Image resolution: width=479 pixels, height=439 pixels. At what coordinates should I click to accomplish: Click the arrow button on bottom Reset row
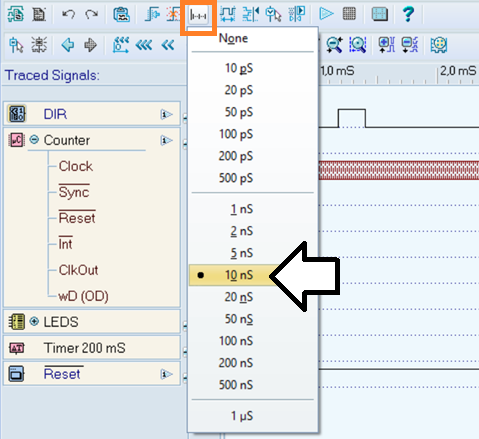pyautogui.click(x=166, y=374)
